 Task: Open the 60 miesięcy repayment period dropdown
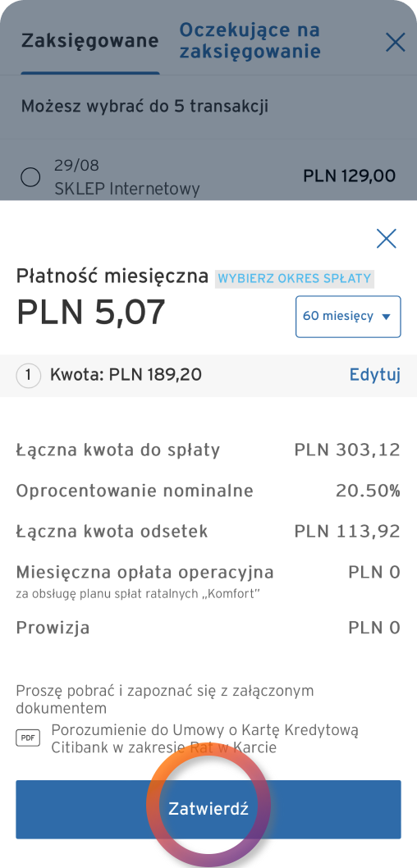(348, 317)
